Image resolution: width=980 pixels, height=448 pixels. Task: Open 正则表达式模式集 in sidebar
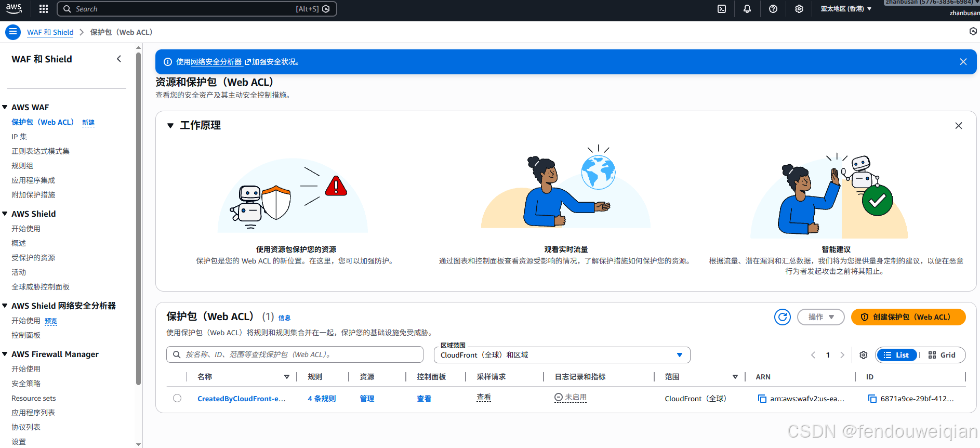[x=41, y=151]
